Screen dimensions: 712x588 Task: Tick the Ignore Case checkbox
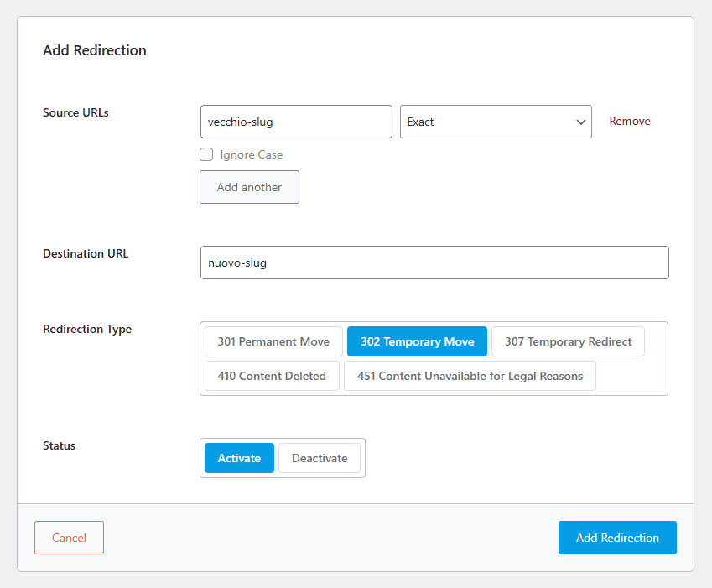tap(206, 154)
